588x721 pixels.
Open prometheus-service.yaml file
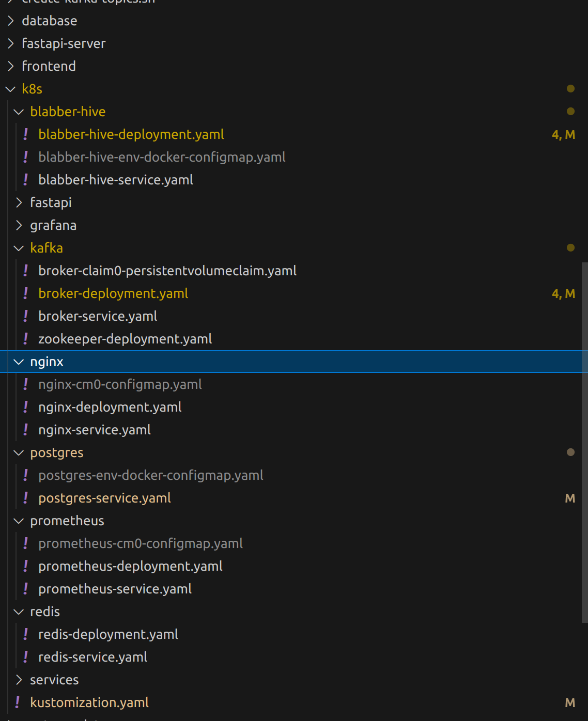115,589
